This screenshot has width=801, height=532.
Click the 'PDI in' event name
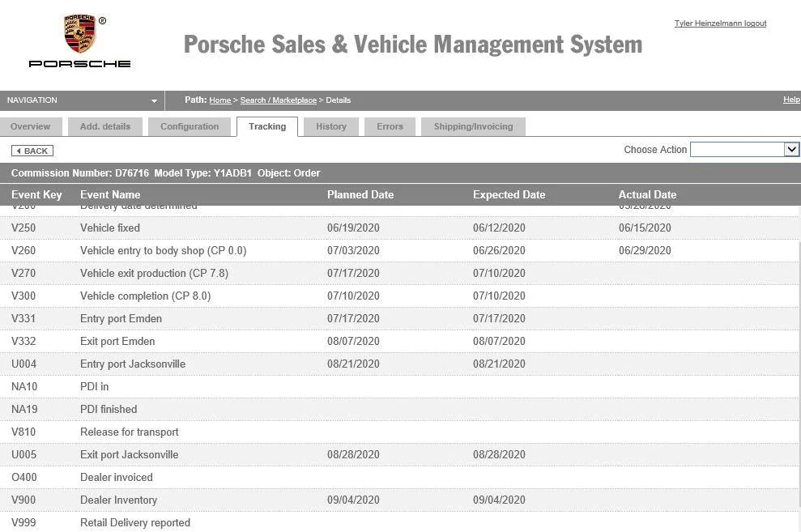click(95, 386)
